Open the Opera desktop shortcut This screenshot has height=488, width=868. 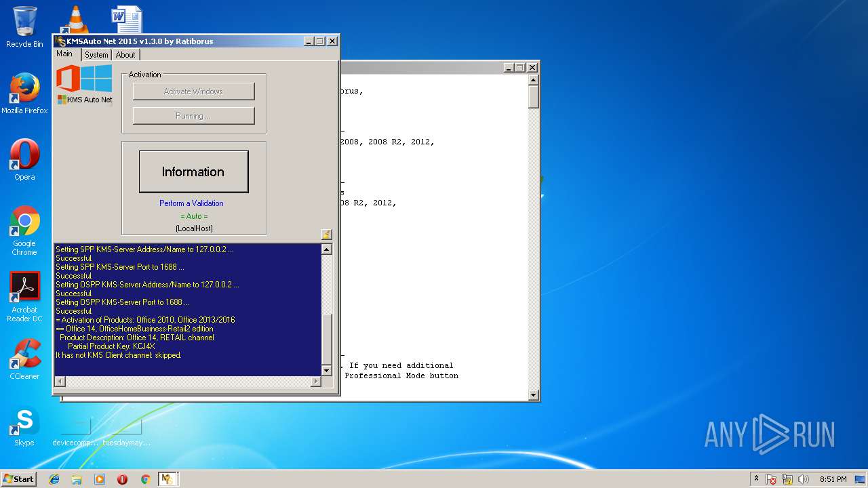point(24,160)
